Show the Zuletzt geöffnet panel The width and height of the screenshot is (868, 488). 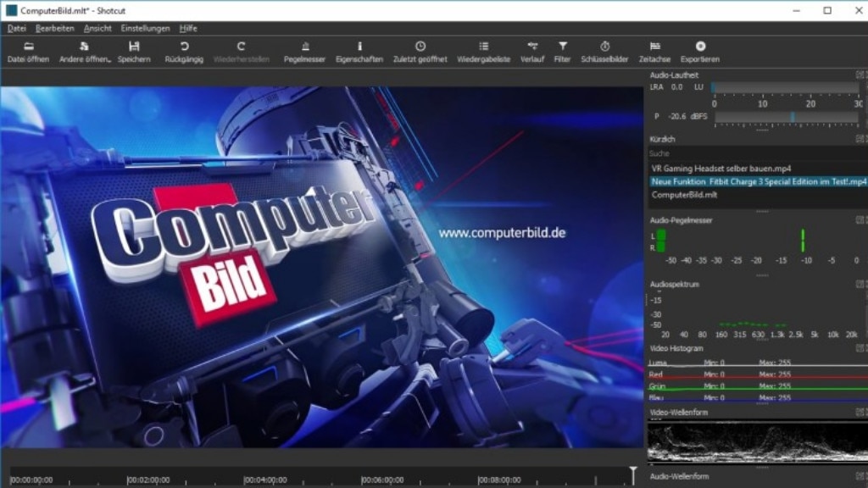[x=420, y=52]
